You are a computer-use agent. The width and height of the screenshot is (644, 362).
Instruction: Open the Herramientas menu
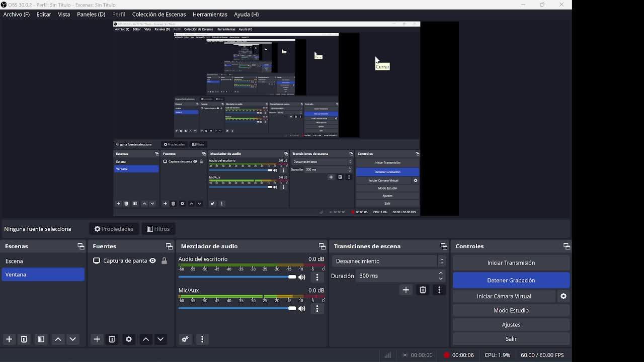click(x=210, y=14)
